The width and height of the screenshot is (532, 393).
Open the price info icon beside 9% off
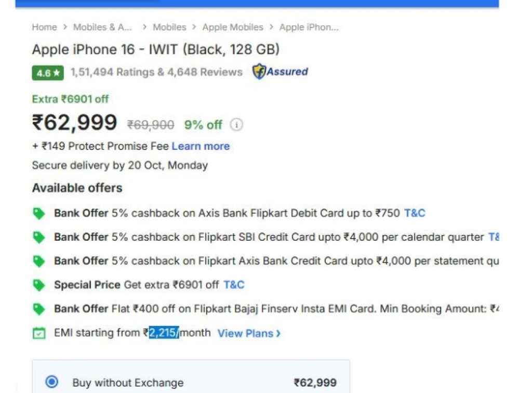(x=236, y=125)
